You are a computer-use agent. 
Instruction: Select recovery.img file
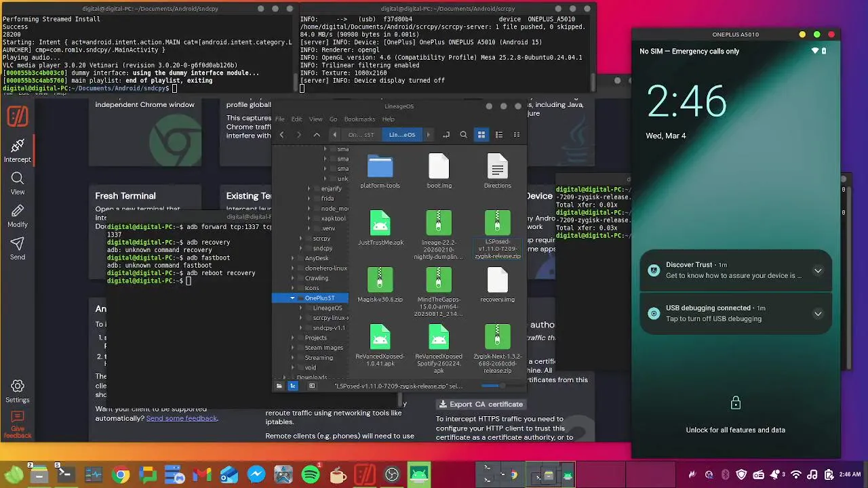pos(497,285)
